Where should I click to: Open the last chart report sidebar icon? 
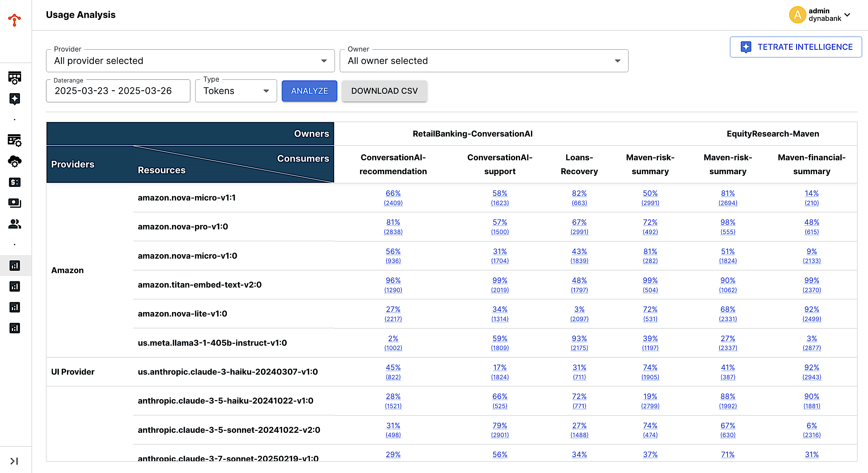14,328
